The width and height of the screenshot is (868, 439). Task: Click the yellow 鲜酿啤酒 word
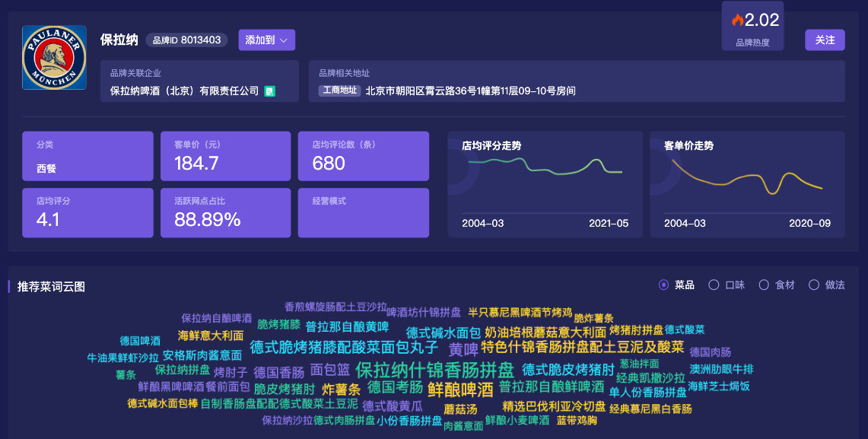[460, 390]
